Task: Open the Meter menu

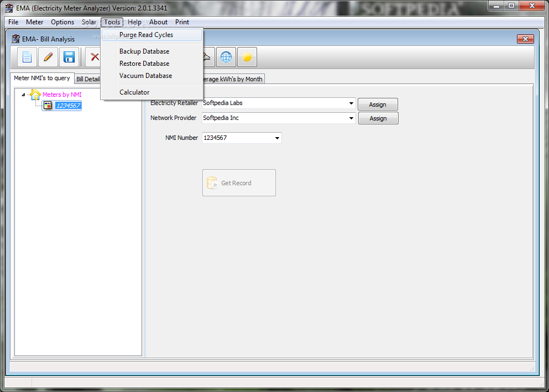Action: [35, 22]
